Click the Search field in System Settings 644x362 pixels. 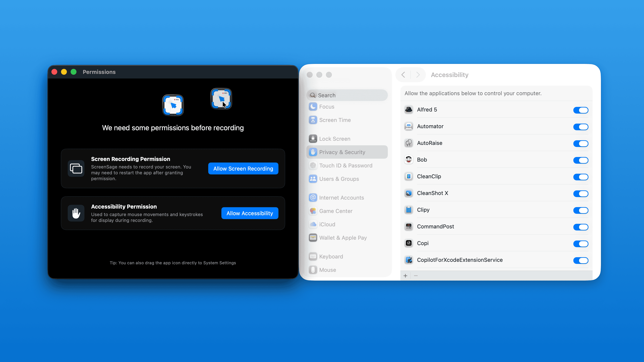tap(347, 95)
